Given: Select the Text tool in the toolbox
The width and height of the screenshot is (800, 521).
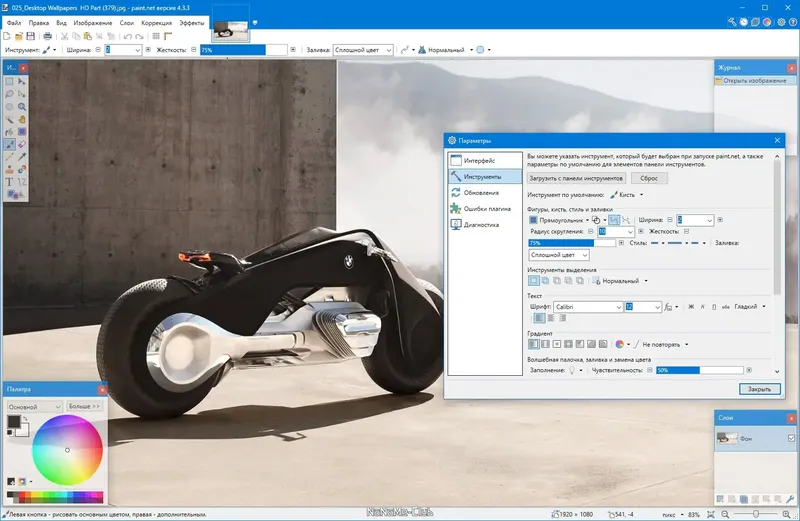Looking at the screenshot, I should tap(9, 182).
